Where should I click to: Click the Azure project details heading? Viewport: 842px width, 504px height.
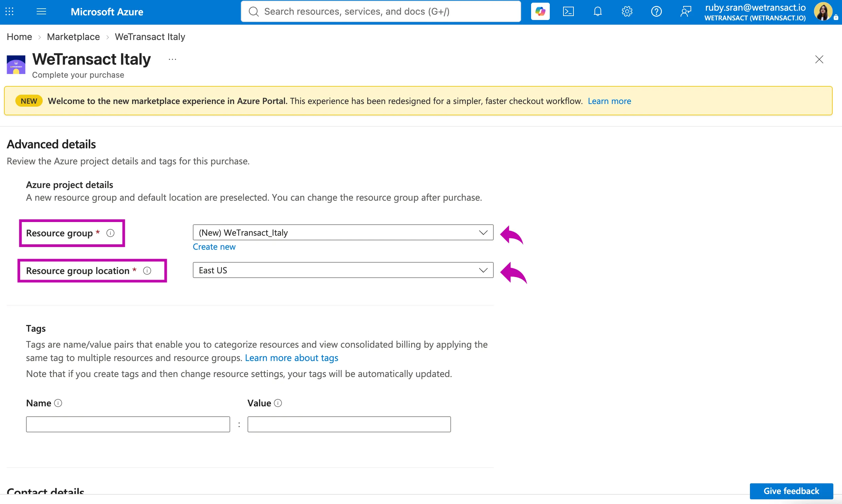click(x=70, y=185)
